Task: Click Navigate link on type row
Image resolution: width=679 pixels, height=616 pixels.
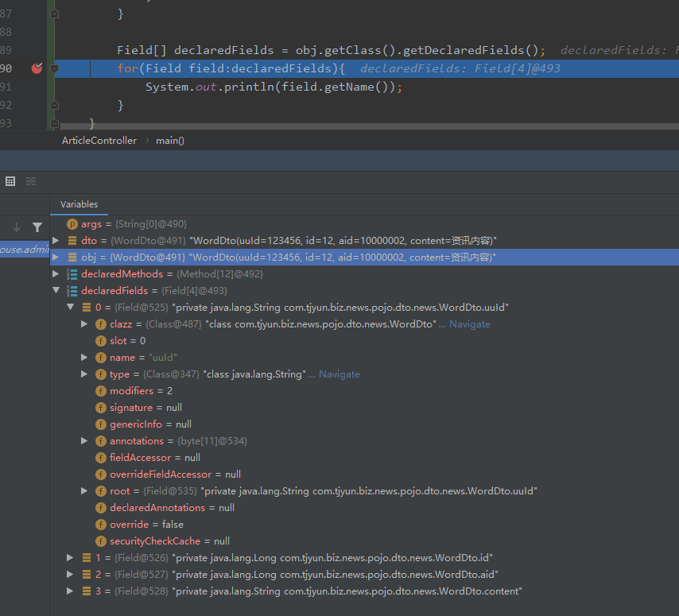Action: pos(339,374)
